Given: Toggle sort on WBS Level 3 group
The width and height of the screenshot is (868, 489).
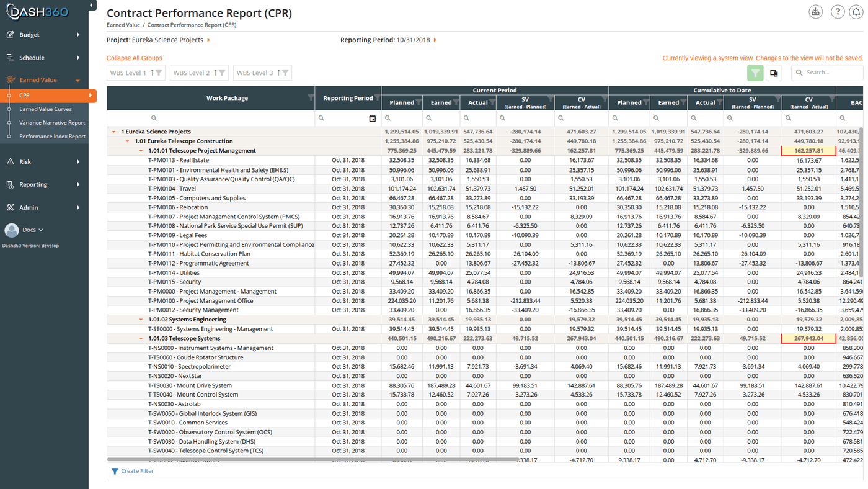Looking at the screenshot, I should point(278,73).
